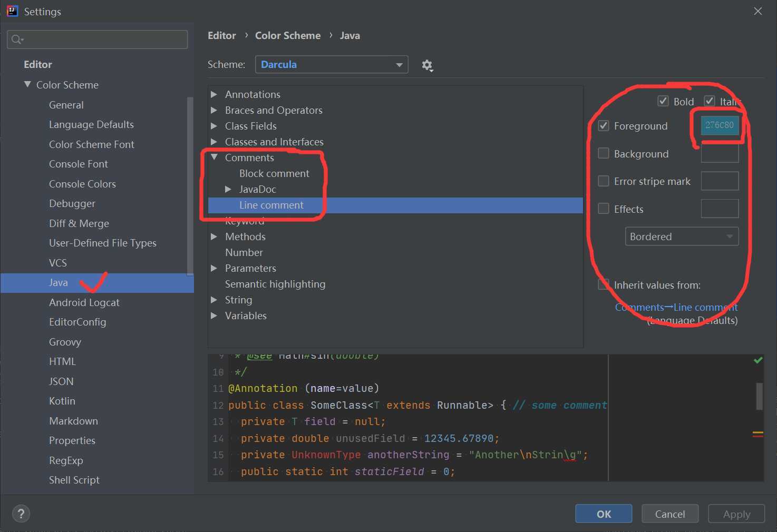
Task: Click the OK button
Action: (604, 514)
